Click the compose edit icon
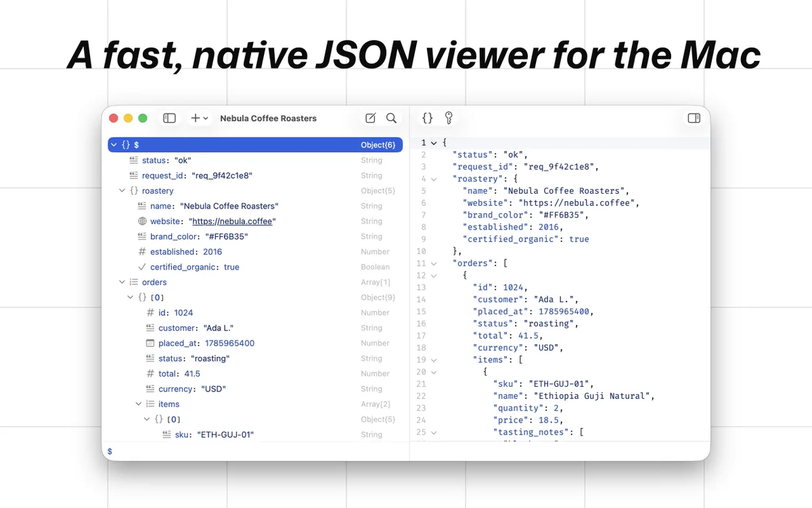 click(370, 118)
